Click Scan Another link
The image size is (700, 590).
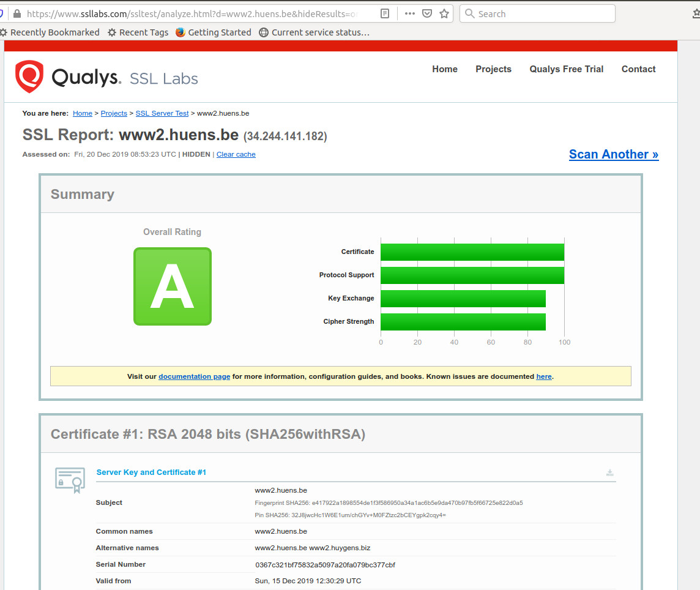click(613, 154)
